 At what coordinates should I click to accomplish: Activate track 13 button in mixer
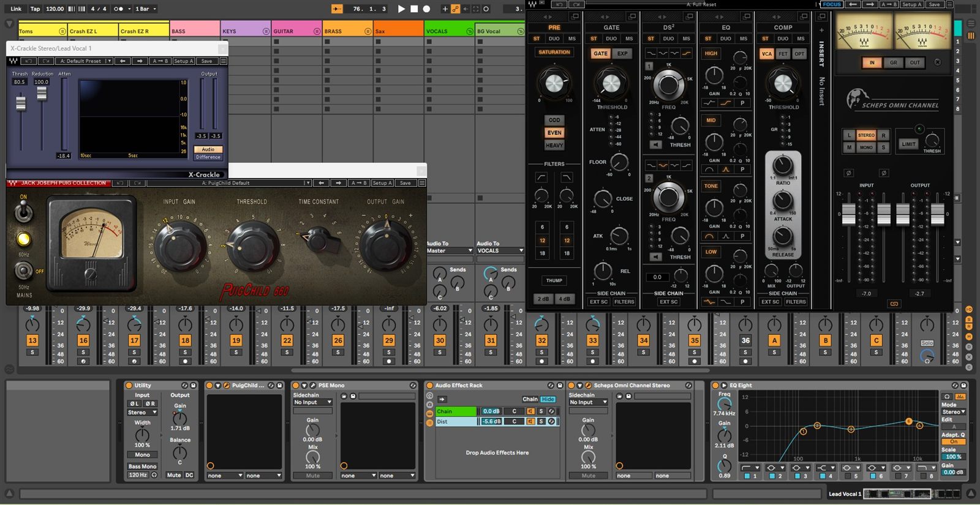tap(32, 340)
